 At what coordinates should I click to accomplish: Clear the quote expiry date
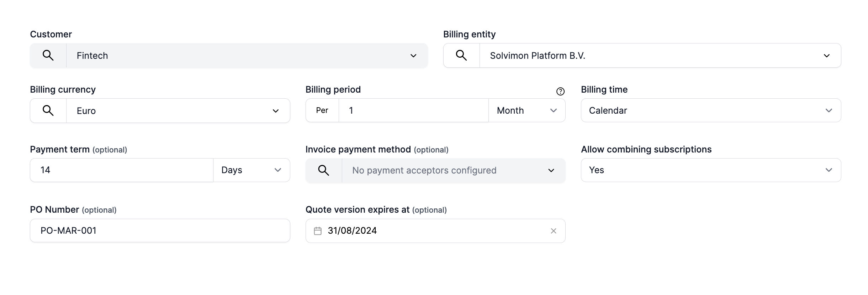pos(554,231)
